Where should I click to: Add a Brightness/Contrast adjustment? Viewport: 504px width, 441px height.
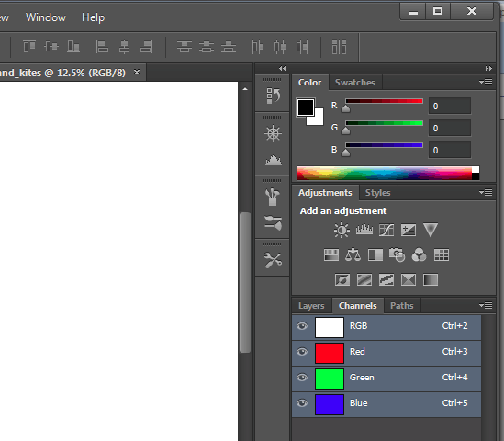pos(342,231)
